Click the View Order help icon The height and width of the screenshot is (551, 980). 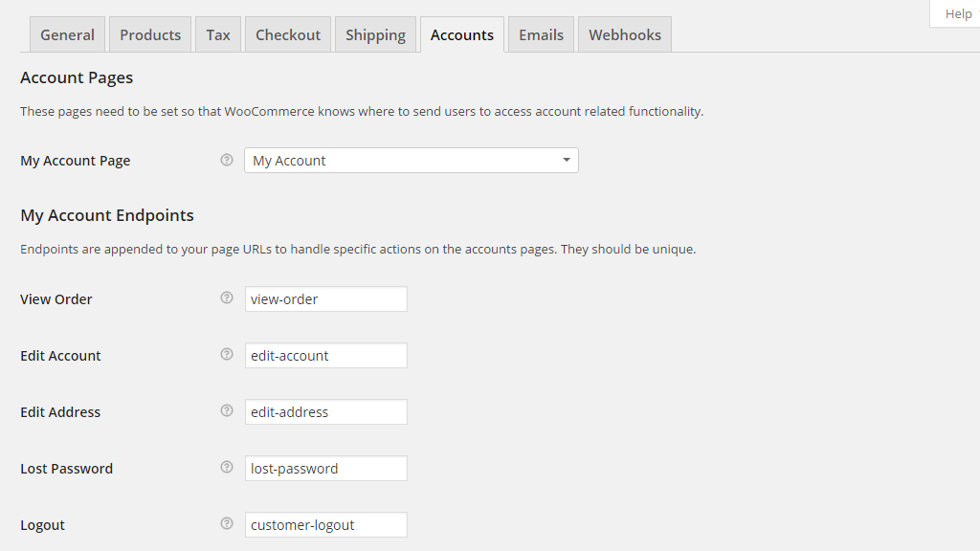227,298
